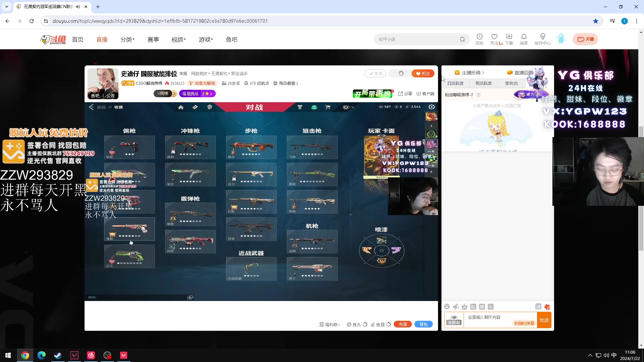Open the 滤 danmaku filter icon

[x=539, y=307]
